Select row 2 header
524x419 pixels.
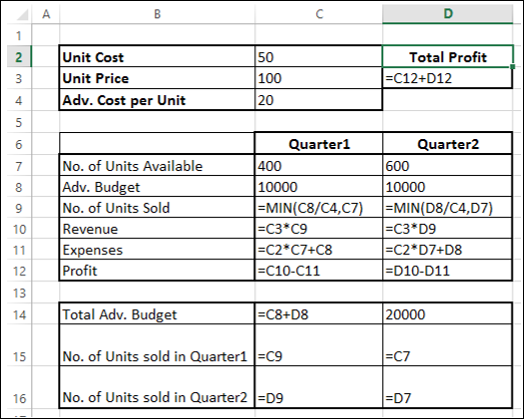click(x=19, y=56)
